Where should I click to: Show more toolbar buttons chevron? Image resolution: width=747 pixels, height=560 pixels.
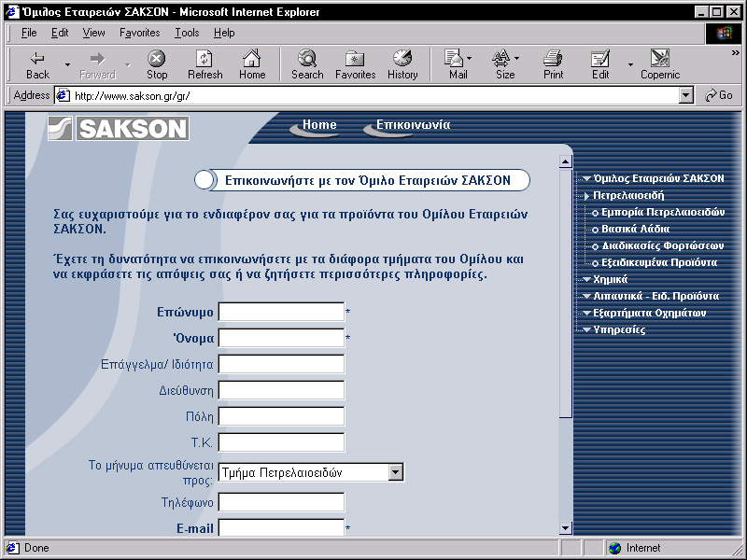[x=735, y=53]
